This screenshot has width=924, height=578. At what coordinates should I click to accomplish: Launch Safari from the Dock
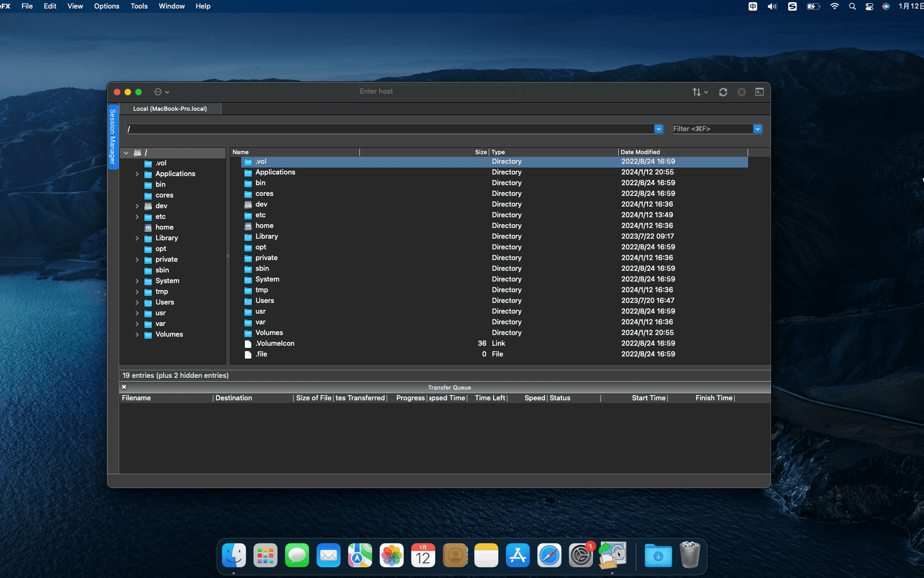click(x=549, y=556)
